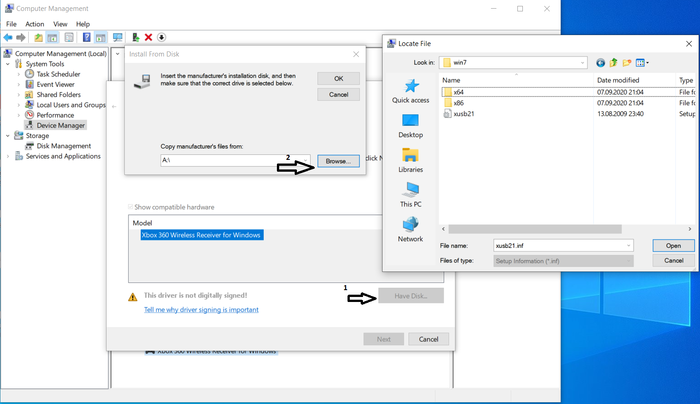Expand the Task Scheduler node
The height and width of the screenshot is (404, 700).
coord(19,74)
